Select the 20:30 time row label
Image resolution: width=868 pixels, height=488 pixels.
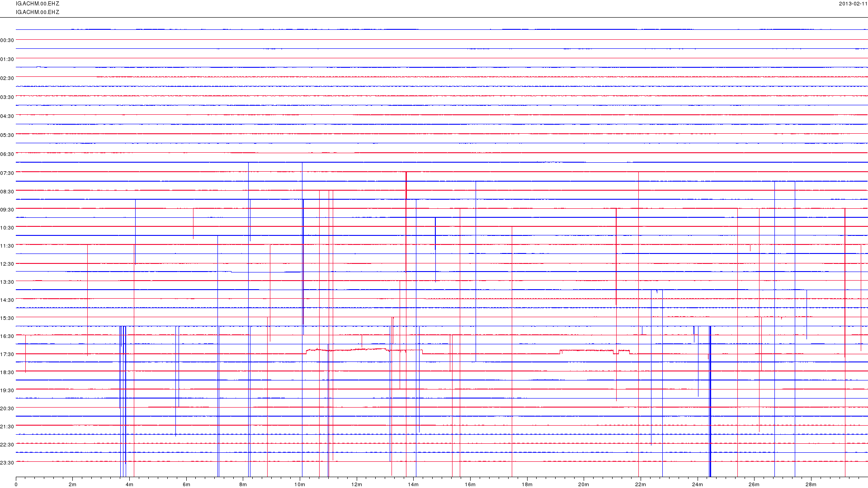(7, 408)
